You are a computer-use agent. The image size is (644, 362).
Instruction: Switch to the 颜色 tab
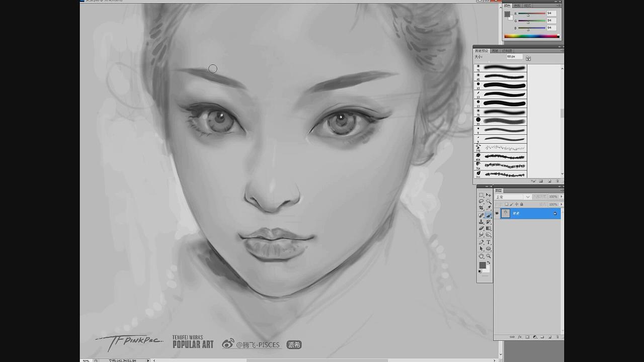(507, 6)
